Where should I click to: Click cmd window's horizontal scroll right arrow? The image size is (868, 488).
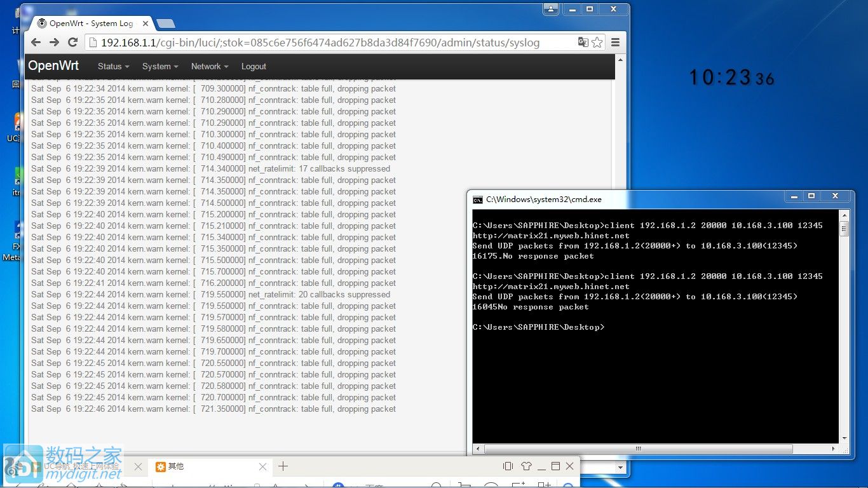pos(834,449)
